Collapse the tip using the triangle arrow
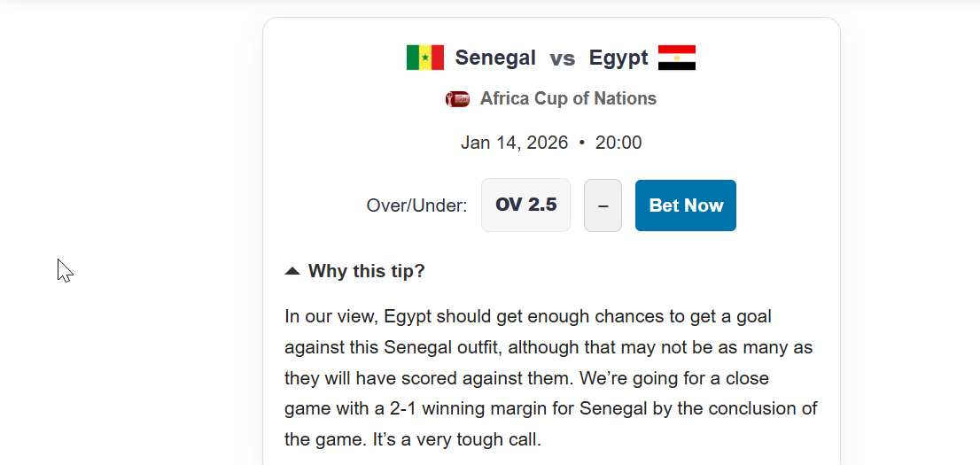The height and width of the screenshot is (465, 980). [x=292, y=271]
